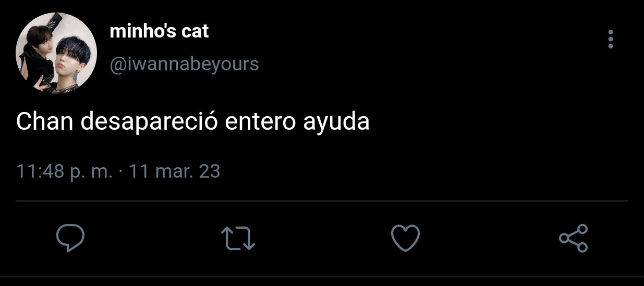This screenshot has height=286, width=644.
Task: Click the word desapareció in tweet
Action: pyautogui.click(x=150, y=122)
